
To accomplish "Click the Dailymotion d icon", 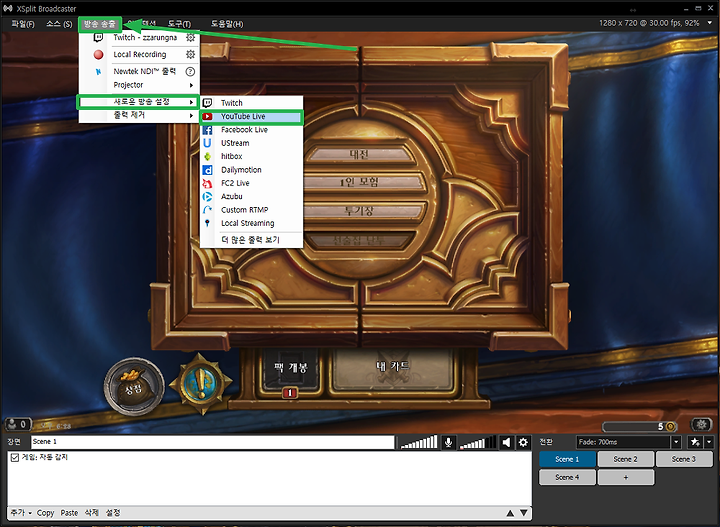I will [x=207, y=170].
